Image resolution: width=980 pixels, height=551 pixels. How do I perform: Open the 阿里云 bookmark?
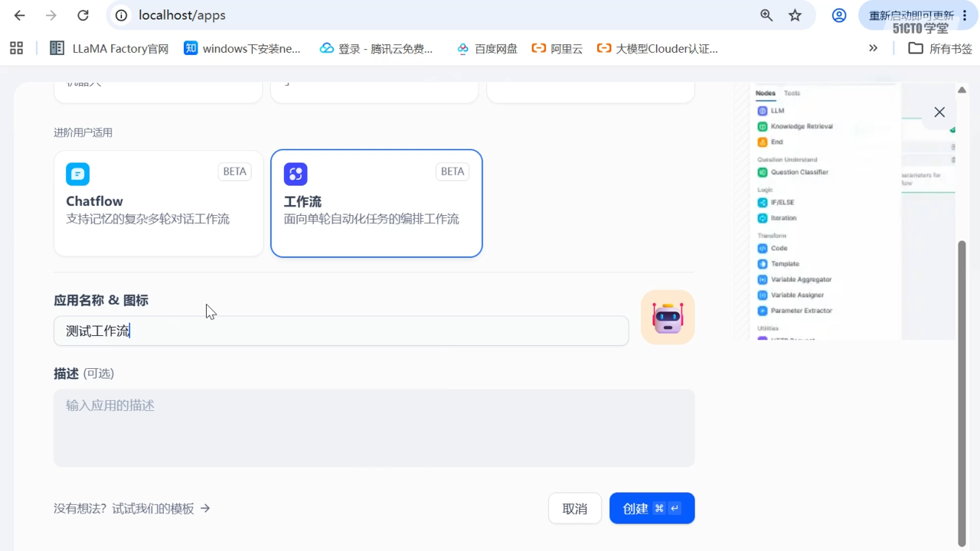click(557, 48)
